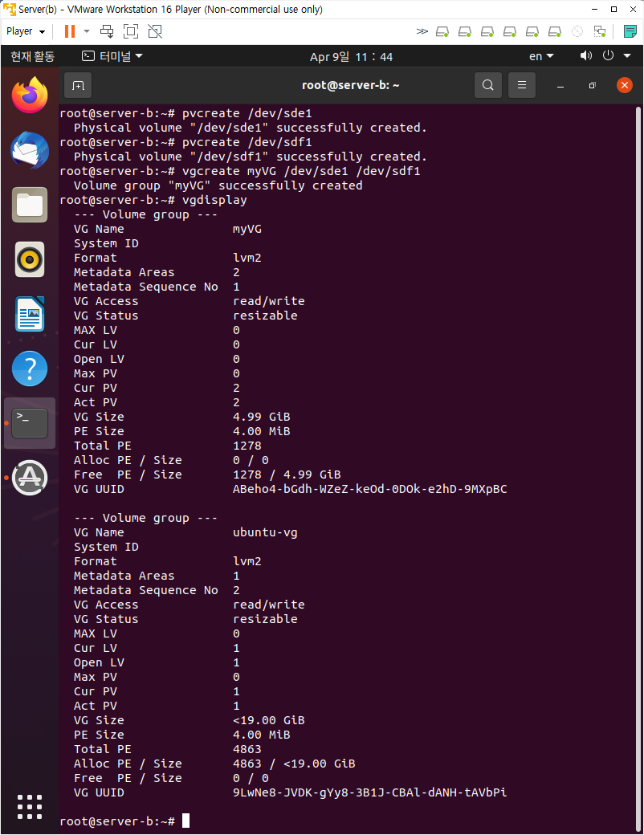Launch Firefox from the dock

tap(30, 95)
